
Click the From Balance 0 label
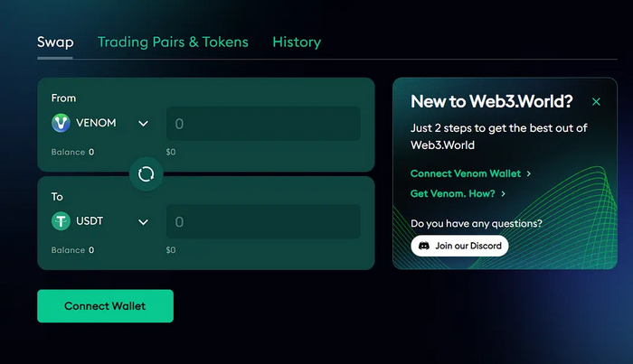[x=72, y=152]
